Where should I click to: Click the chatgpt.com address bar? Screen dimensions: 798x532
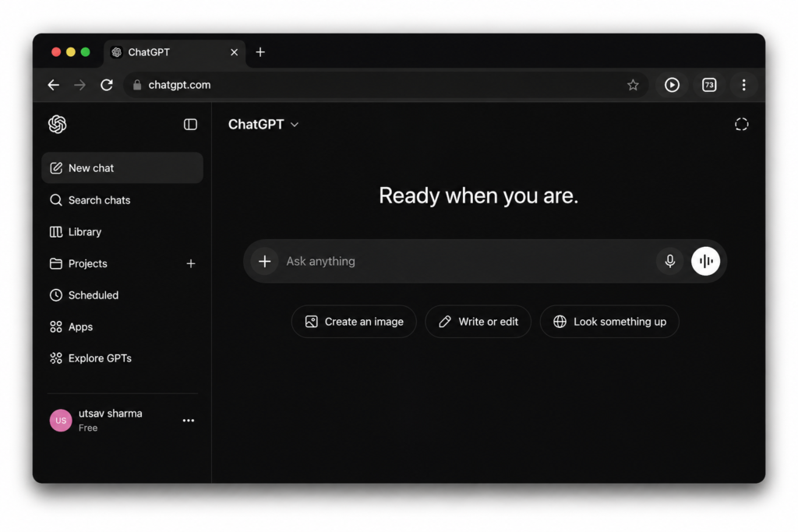tap(386, 85)
